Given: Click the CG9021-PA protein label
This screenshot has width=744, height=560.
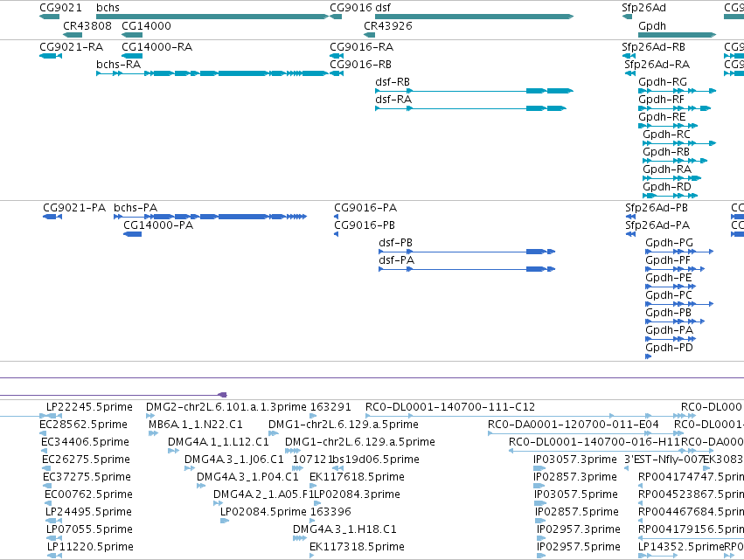Looking at the screenshot, I should [74, 208].
